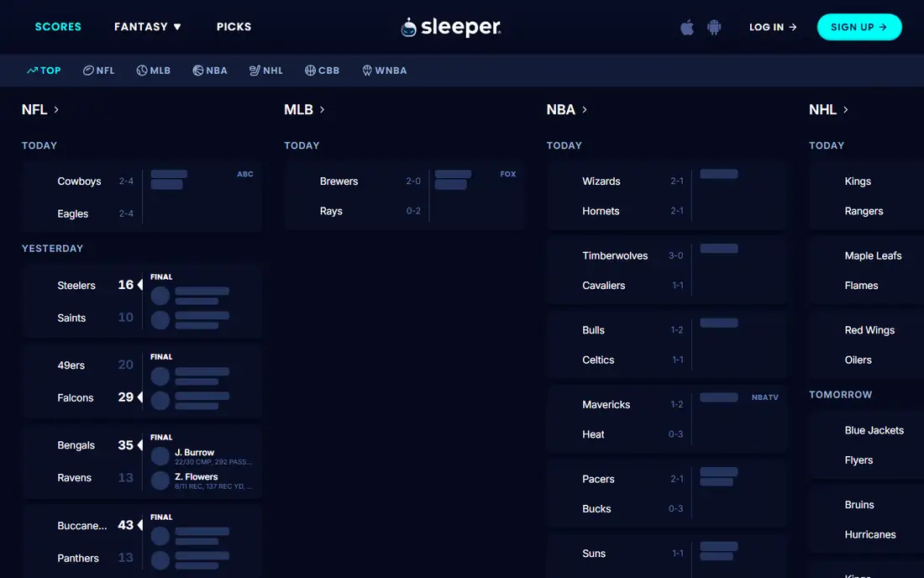Click the Saints score of 10
Viewport: 924px width, 578px height.
tap(125, 318)
